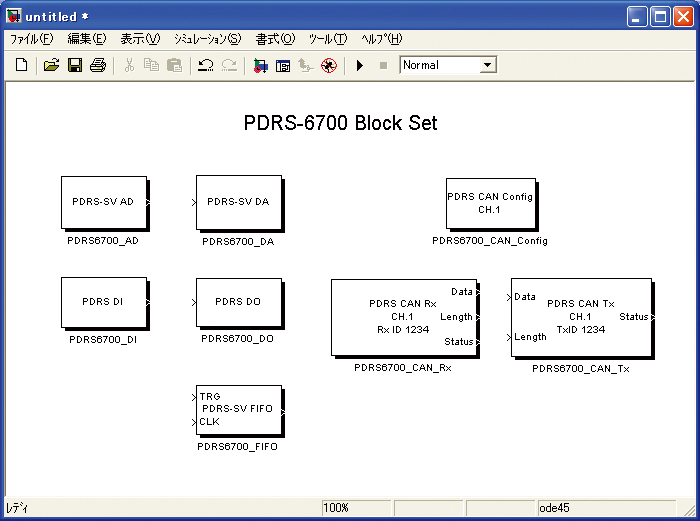The width and height of the screenshot is (700, 521).
Task: Click the PDRS6700_AD block name label
Action: [x=103, y=241]
